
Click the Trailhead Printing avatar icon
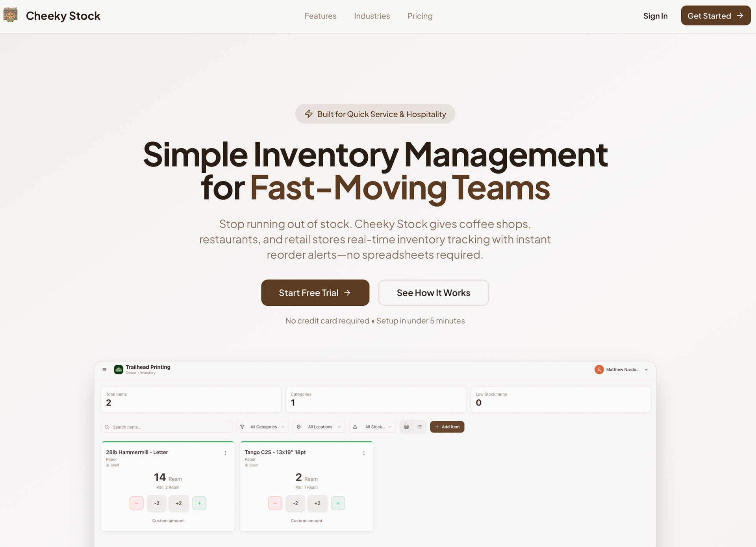pos(119,369)
